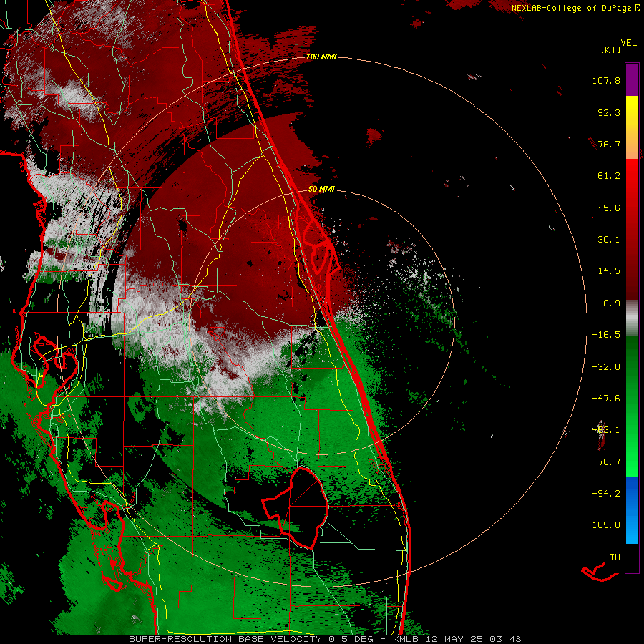
Task: Click the Super-Resolution Base Velocity caption
Action: pos(325,639)
